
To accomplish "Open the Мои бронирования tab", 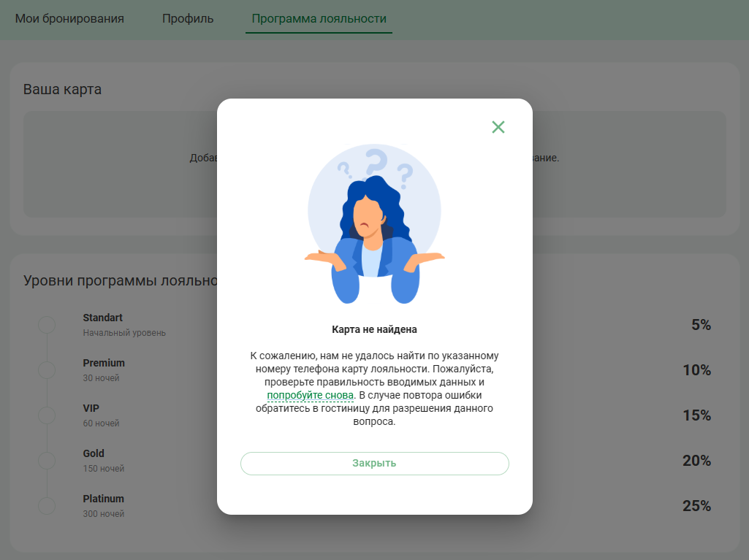I will 69,19.
